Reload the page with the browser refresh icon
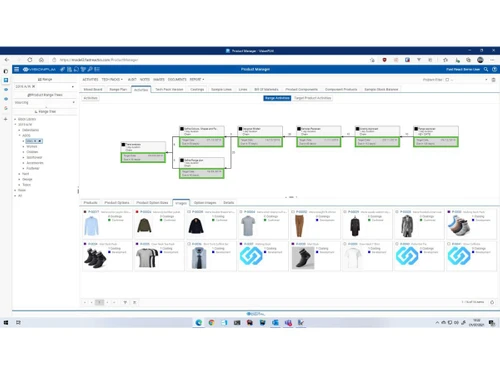This screenshot has width=500, height=375. 30,60
